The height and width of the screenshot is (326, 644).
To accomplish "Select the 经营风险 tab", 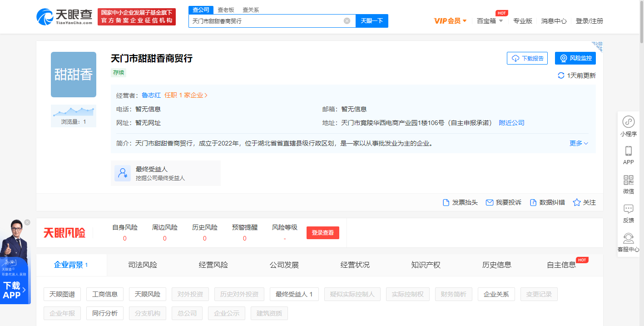I will [x=213, y=265].
